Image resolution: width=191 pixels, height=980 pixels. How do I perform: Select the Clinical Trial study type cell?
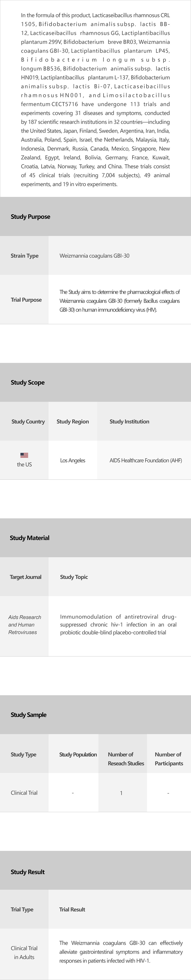(24, 793)
